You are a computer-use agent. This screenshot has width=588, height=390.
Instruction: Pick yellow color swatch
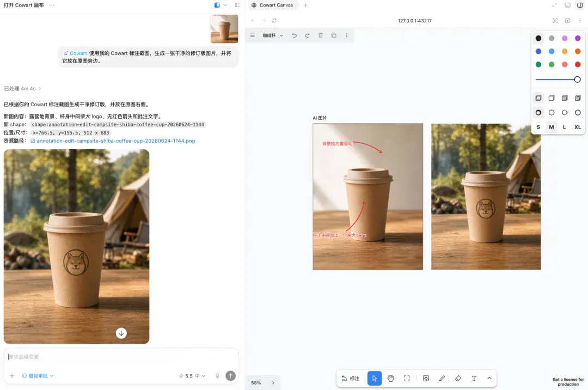(x=565, y=51)
